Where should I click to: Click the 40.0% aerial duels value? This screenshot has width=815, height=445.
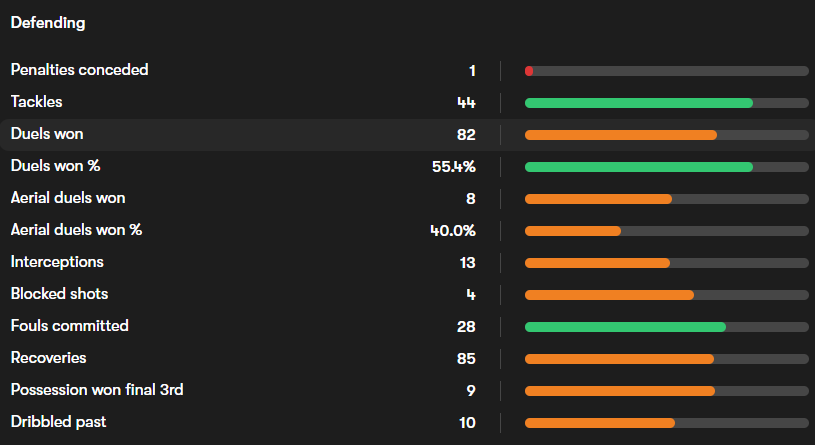[x=452, y=230]
